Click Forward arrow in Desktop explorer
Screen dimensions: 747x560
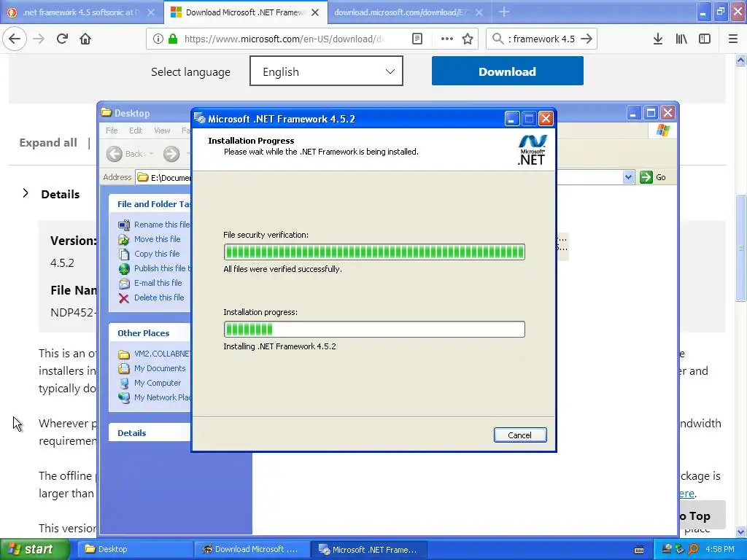click(x=171, y=154)
